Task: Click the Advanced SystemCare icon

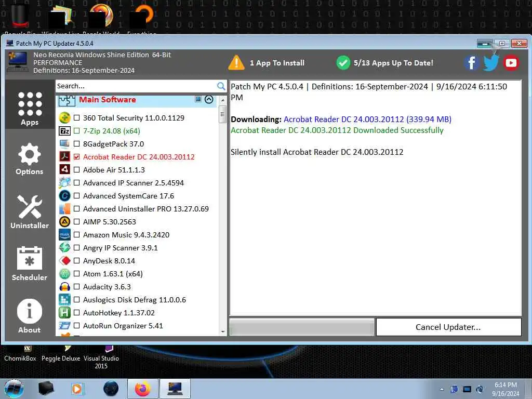Action: click(64, 196)
